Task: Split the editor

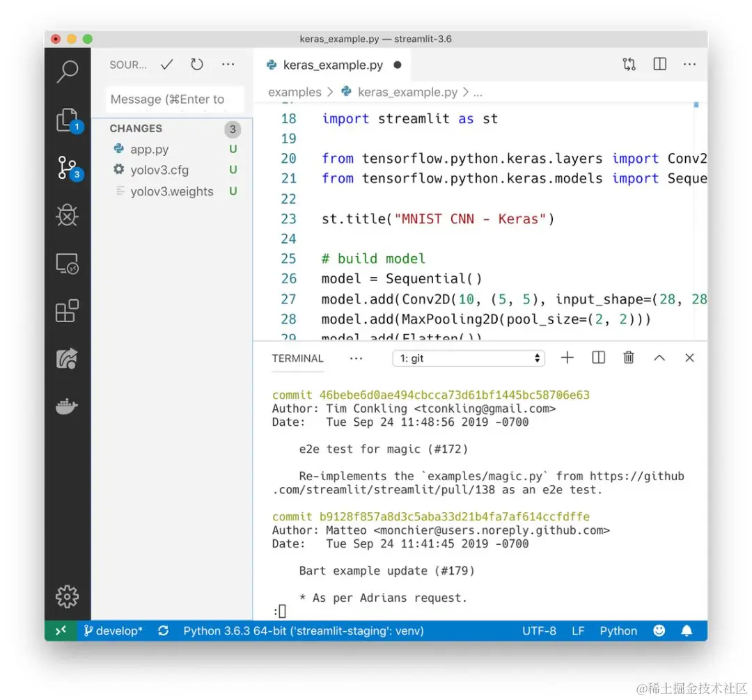Action: (x=659, y=64)
